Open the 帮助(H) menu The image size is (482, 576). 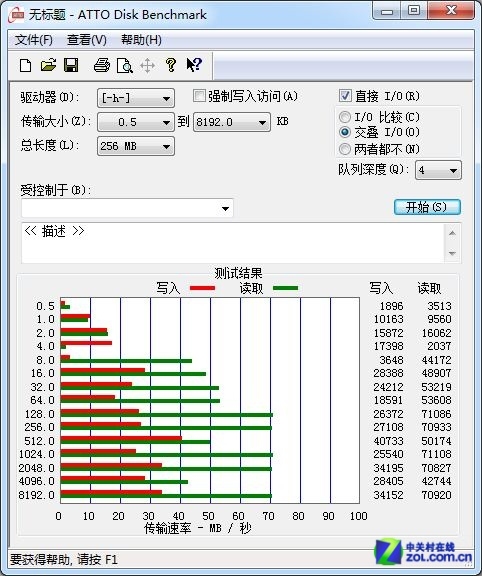point(141,40)
